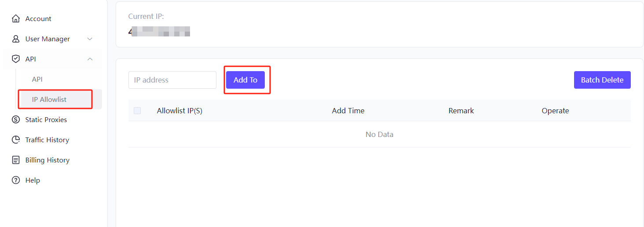Screen dimensions: 644x227
Task: Focus the IP address input field
Action: point(172,80)
